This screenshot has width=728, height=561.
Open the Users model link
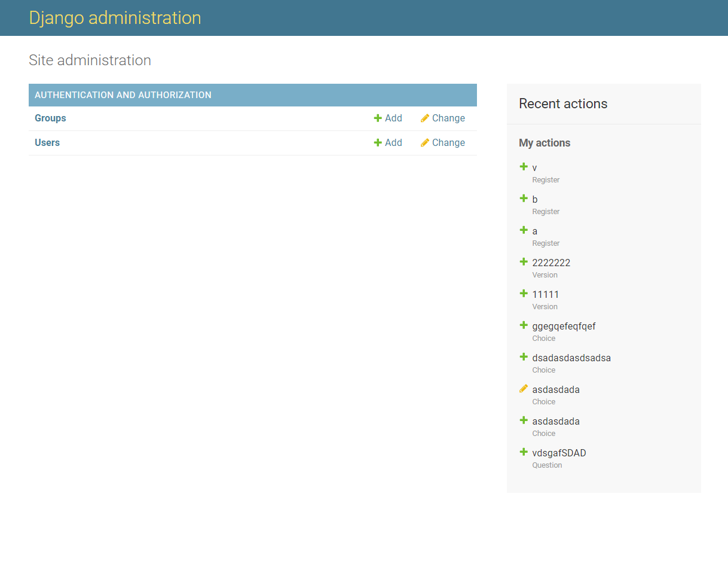47,143
